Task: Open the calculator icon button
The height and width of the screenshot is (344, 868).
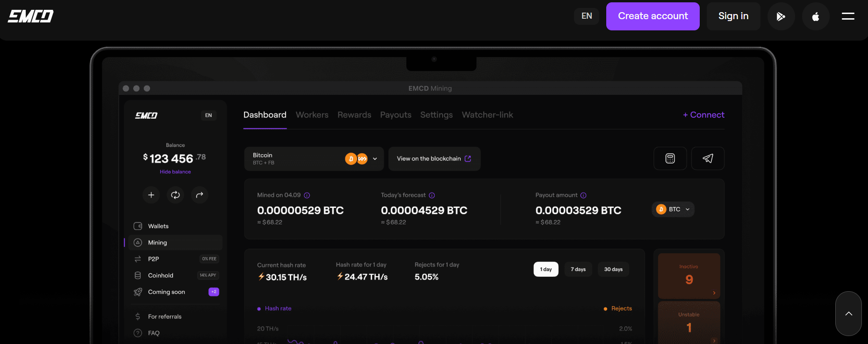Action: click(670, 158)
